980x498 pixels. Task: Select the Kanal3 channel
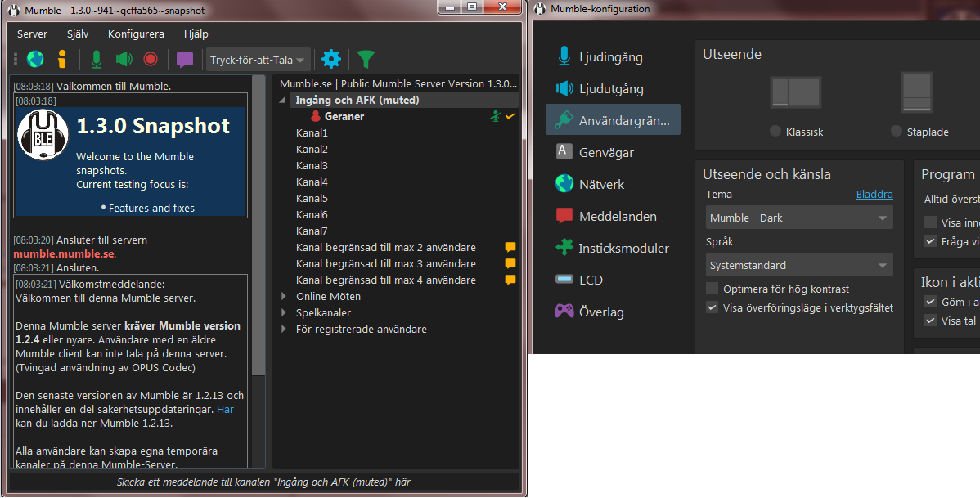(312, 165)
